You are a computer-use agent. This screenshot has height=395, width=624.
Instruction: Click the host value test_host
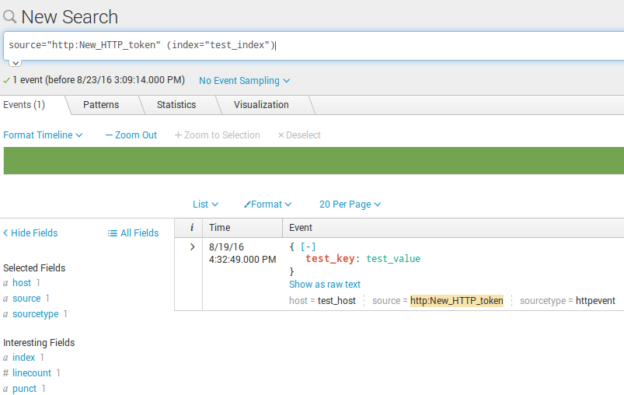(337, 301)
